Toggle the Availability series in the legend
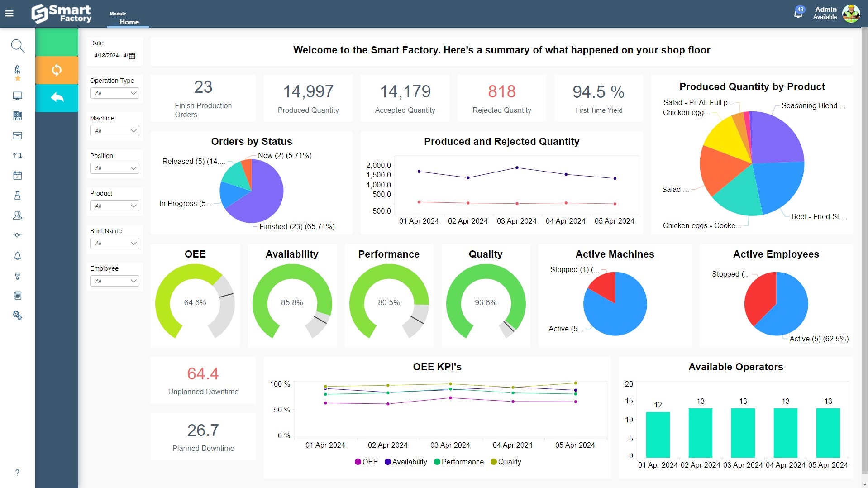868x488 pixels. pyautogui.click(x=405, y=462)
